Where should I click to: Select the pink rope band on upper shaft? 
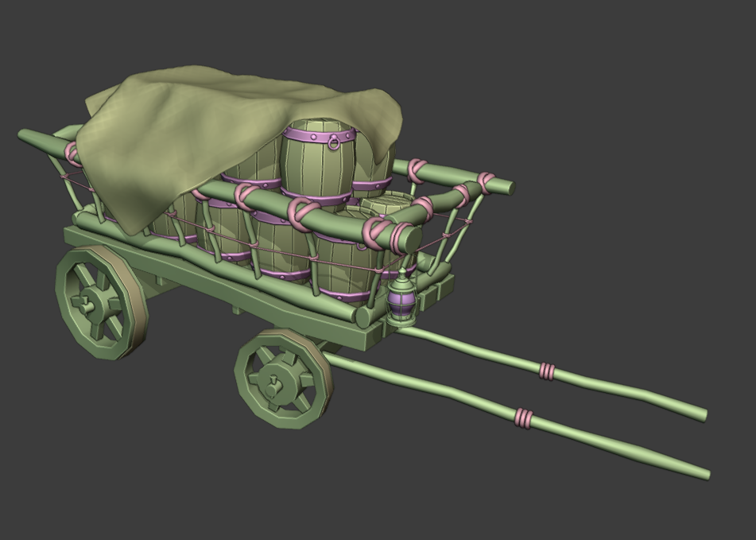click(546, 371)
